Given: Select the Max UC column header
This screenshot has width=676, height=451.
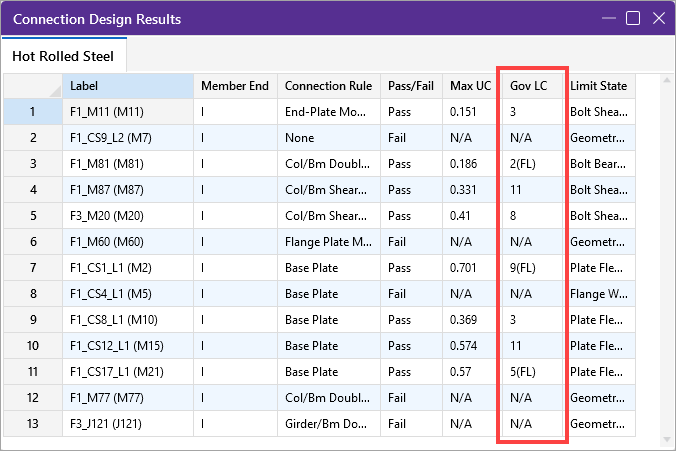Looking at the screenshot, I should pyautogui.click(x=470, y=86).
